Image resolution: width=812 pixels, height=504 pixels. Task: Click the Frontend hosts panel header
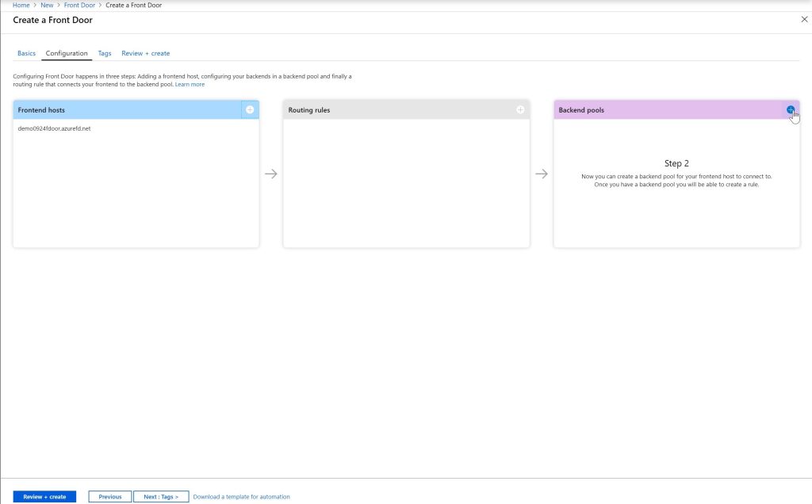click(136, 109)
